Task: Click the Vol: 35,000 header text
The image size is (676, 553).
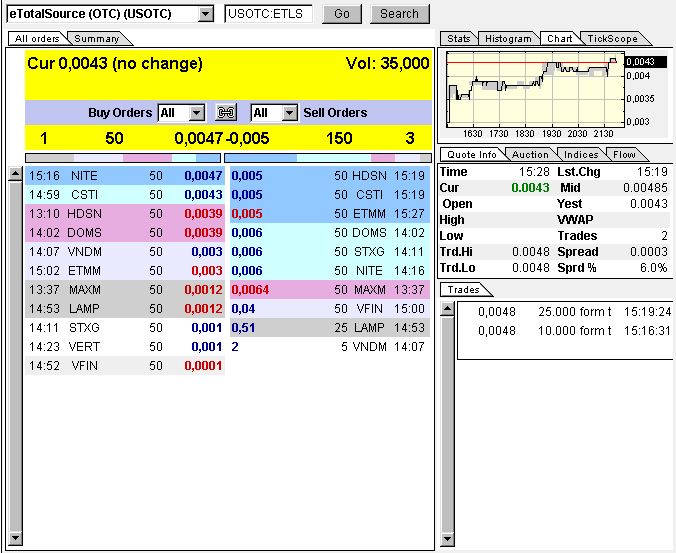Action: pyautogui.click(x=388, y=64)
